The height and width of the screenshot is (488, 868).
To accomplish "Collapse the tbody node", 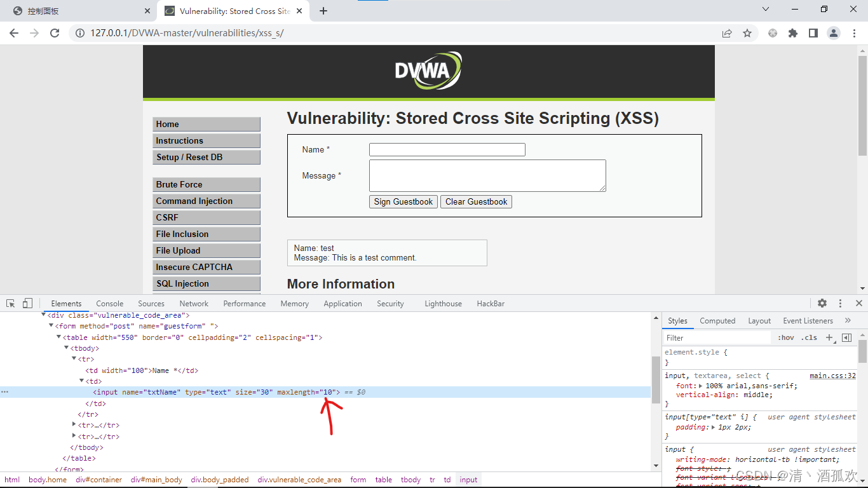I will click(x=67, y=348).
